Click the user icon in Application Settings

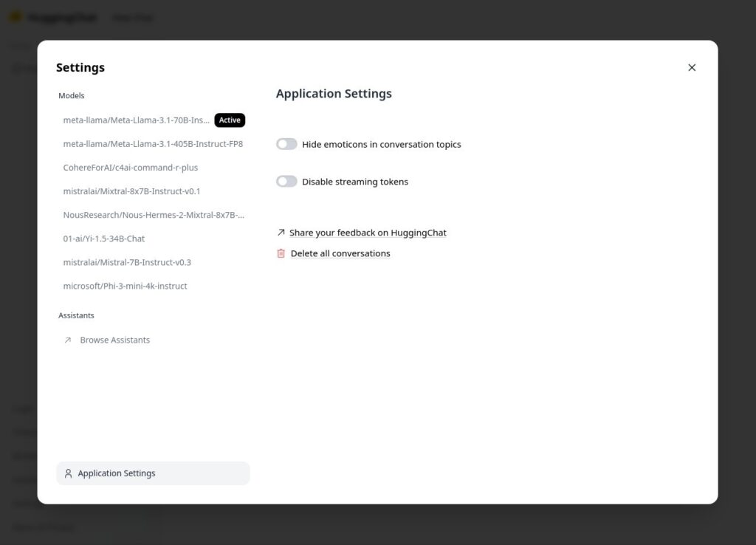(69, 473)
